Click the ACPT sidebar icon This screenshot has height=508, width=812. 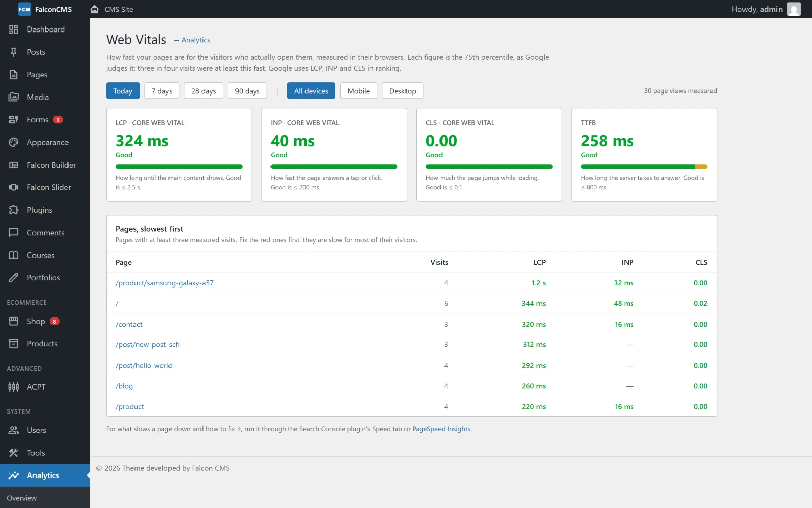(14, 387)
